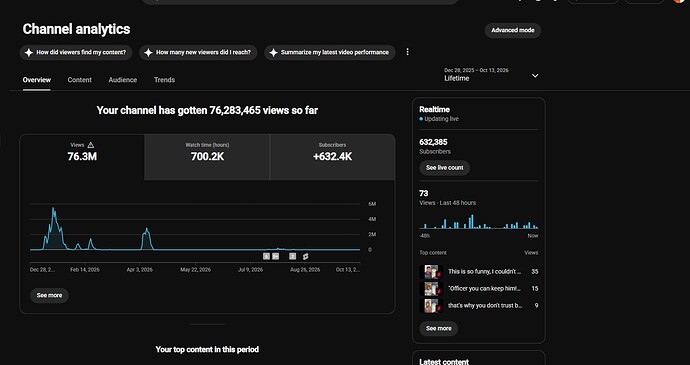Click sparkle icon on 'How did viewers find my content?'
Screen dimensions: 690x365
29,52
